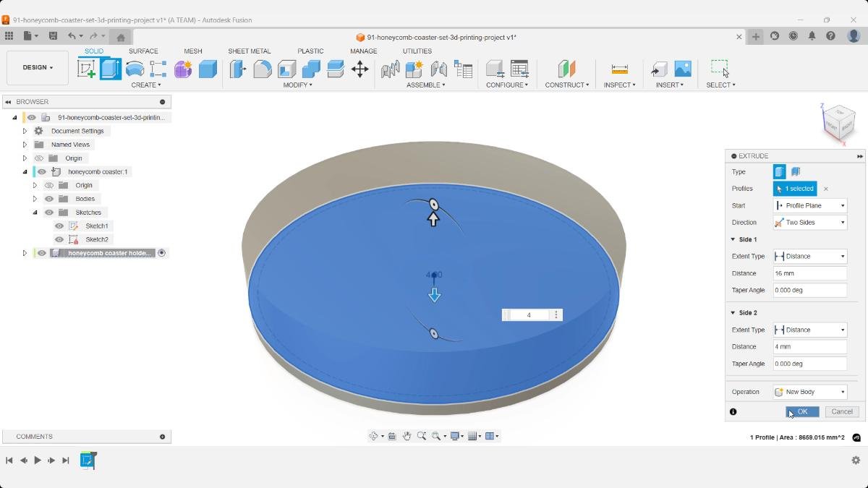Select the Offset Plane construct tool

click(x=566, y=69)
